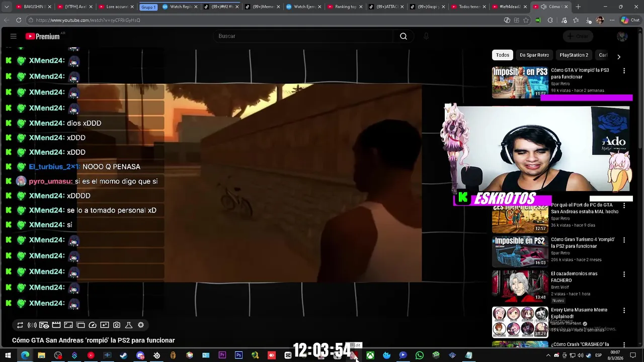
Task: Open options for 'Cómo Gran Turismo 4' video
Action: pyautogui.click(x=624, y=240)
